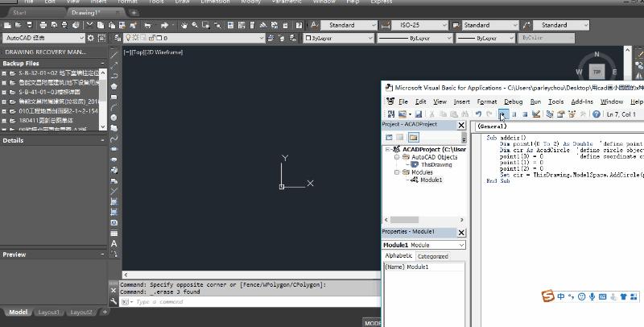The width and height of the screenshot is (644, 327).
Task: Click View Code icon in Project pane
Action: [389, 137]
